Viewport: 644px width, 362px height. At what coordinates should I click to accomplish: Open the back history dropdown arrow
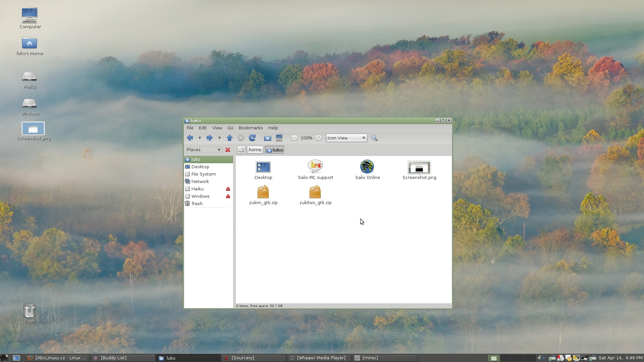click(x=200, y=138)
